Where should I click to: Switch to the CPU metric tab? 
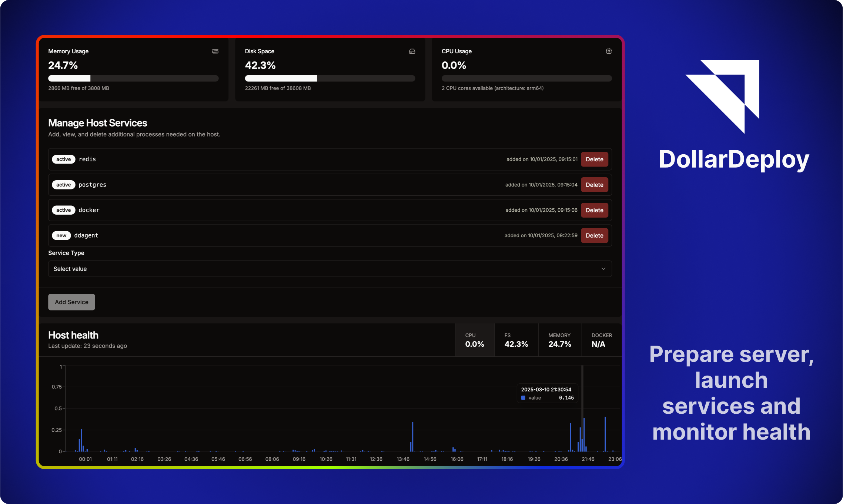(x=474, y=340)
